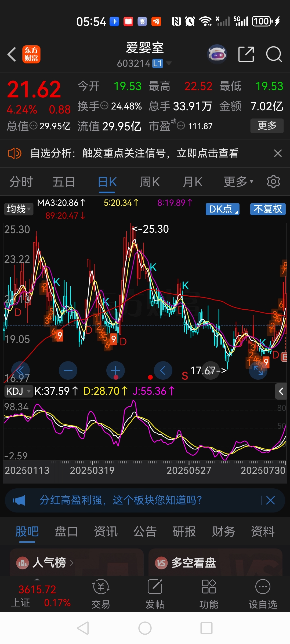Move chart left with single arrow button
Viewport: 290px width, 644px height.
click(x=163, y=370)
